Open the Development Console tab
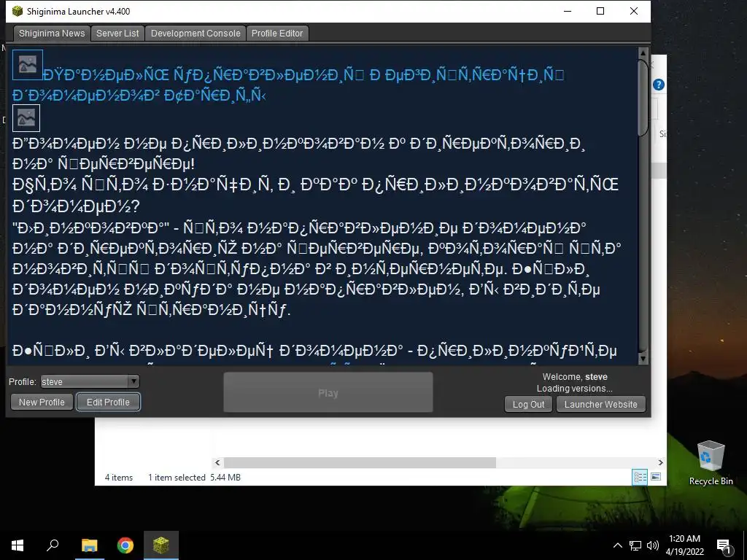747x560 pixels. [x=196, y=34]
